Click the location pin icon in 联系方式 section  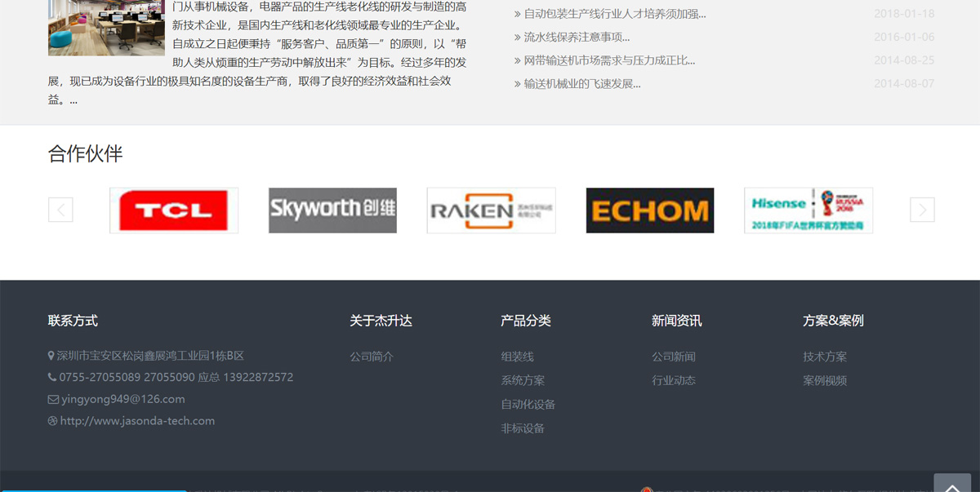51,355
